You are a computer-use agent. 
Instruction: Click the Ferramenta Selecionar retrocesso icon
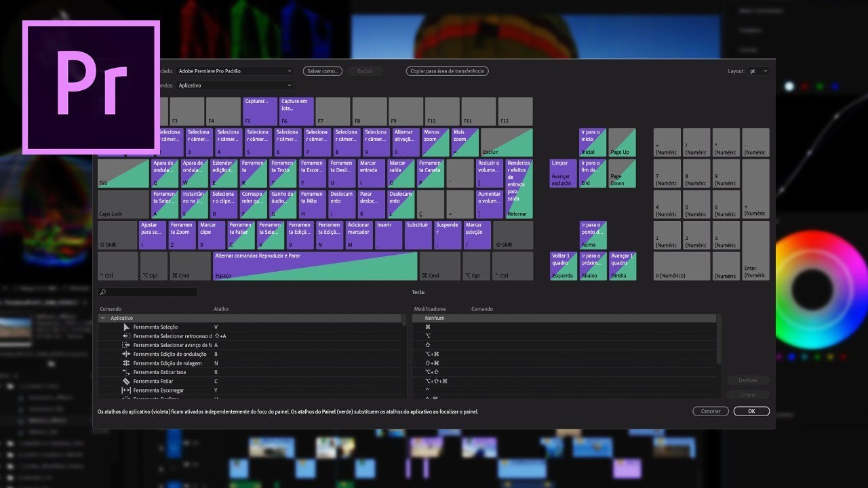[126, 335]
